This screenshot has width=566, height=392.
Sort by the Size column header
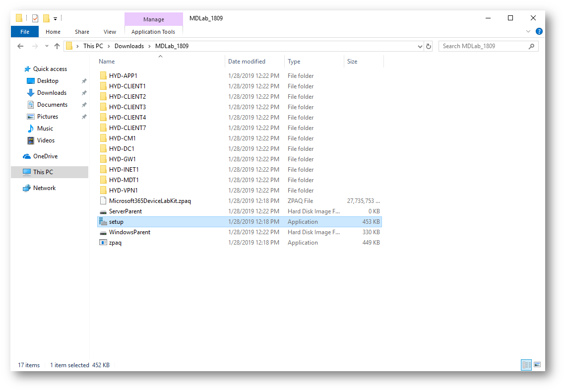(x=352, y=62)
